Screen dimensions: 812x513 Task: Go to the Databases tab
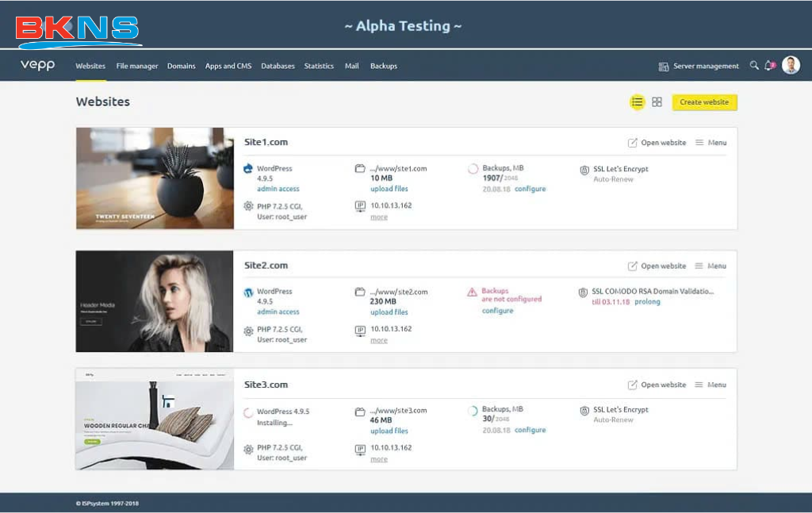[278, 67]
